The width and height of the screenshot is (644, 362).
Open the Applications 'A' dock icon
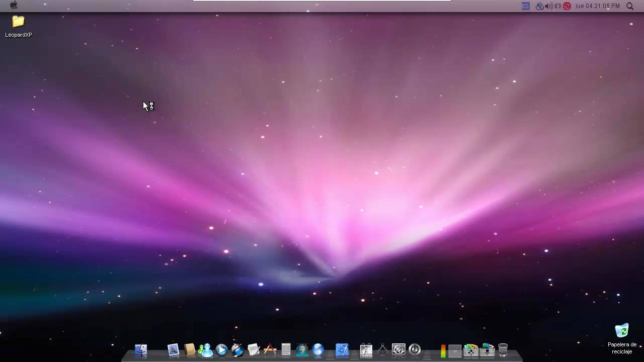pyautogui.click(x=270, y=350)
